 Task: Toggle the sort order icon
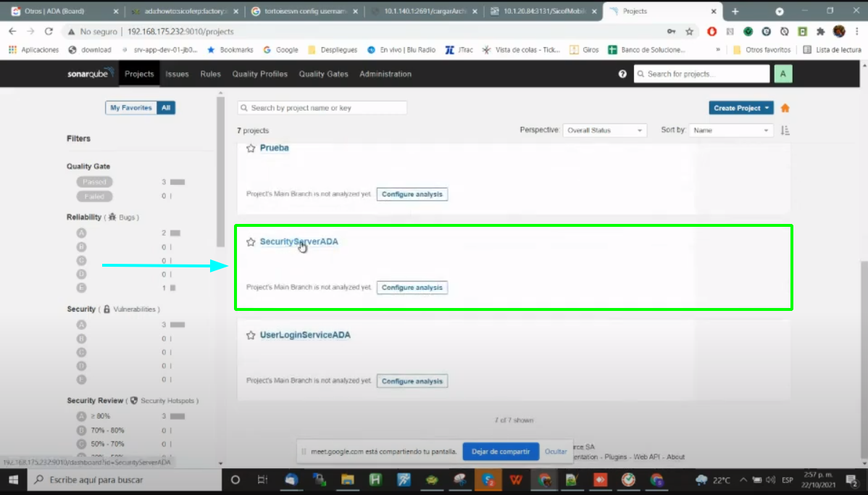tap(785, 130)
